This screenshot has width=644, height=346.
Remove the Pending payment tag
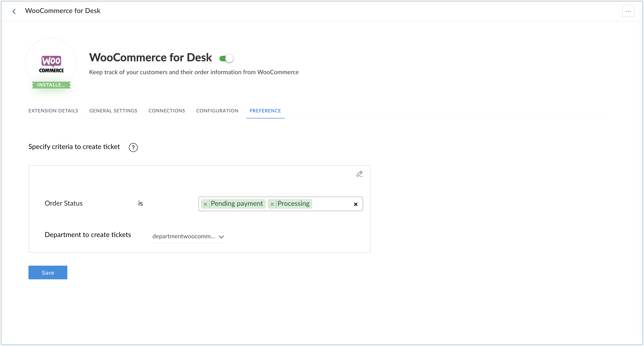[205, 204]
